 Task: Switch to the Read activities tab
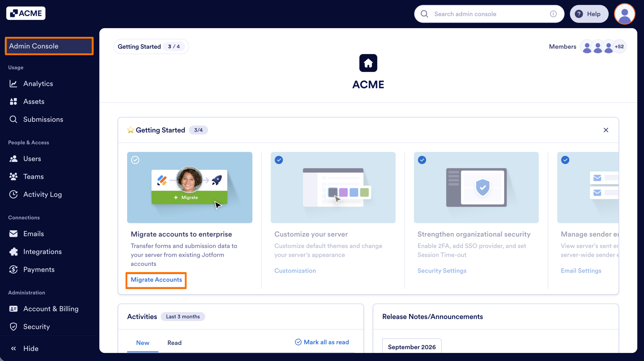pyautogui.click(x=174, y=343)
